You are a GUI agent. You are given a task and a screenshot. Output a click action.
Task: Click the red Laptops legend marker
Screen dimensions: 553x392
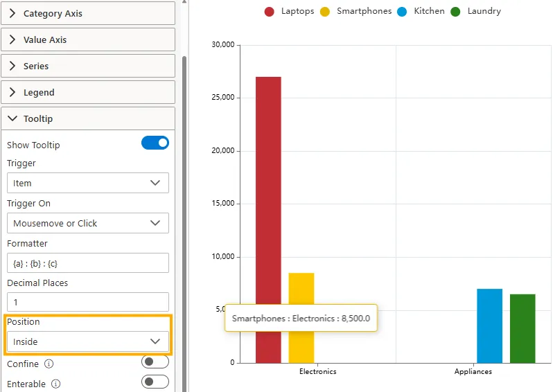[x=270, y=12]
